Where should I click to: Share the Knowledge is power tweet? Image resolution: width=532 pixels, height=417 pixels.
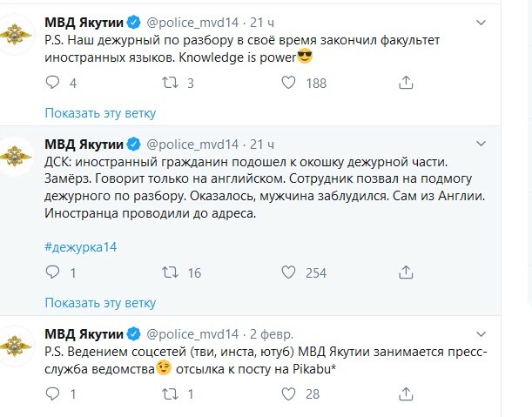pyautogui.click(x=405, y=83)
